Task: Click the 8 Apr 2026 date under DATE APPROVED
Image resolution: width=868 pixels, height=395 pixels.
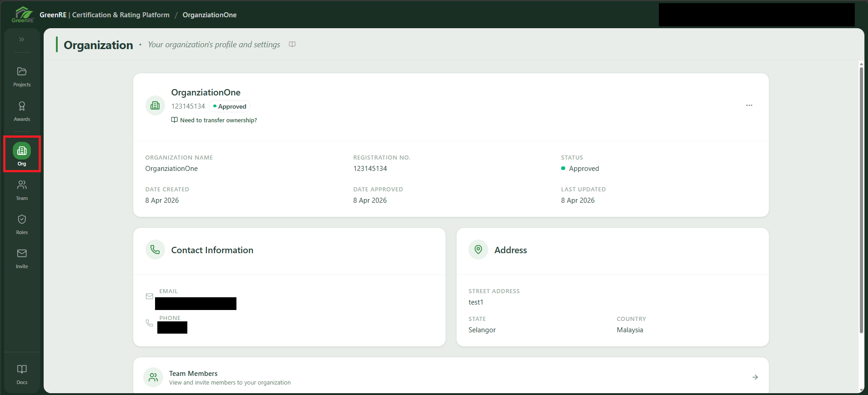Action: pyautogui.click(x=370, y=200)
